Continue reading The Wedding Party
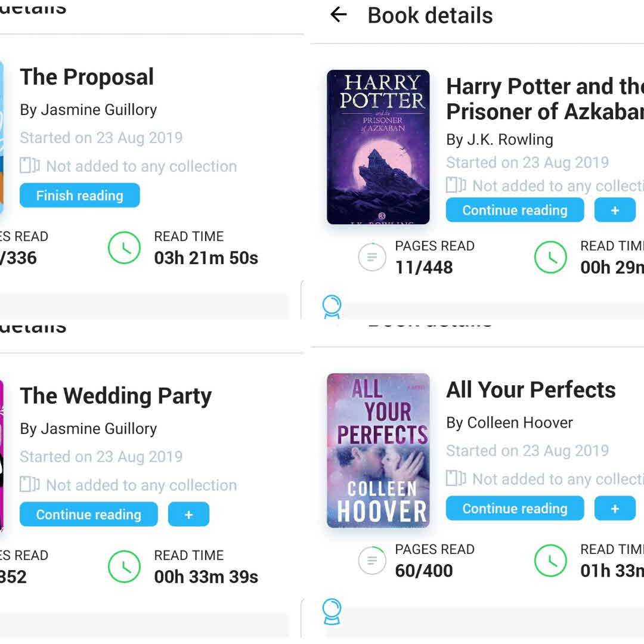644x644 pixels. [x=89, y=515]
